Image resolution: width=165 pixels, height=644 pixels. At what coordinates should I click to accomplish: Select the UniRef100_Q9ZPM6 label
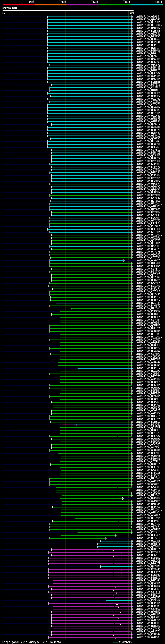coord(148,541)
